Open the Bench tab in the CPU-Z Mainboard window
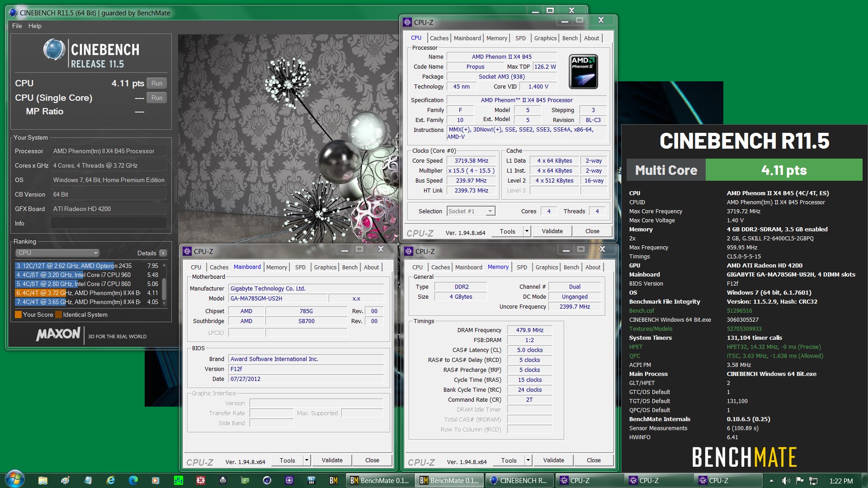Screen dimensions: 868x488 (349, 267)
